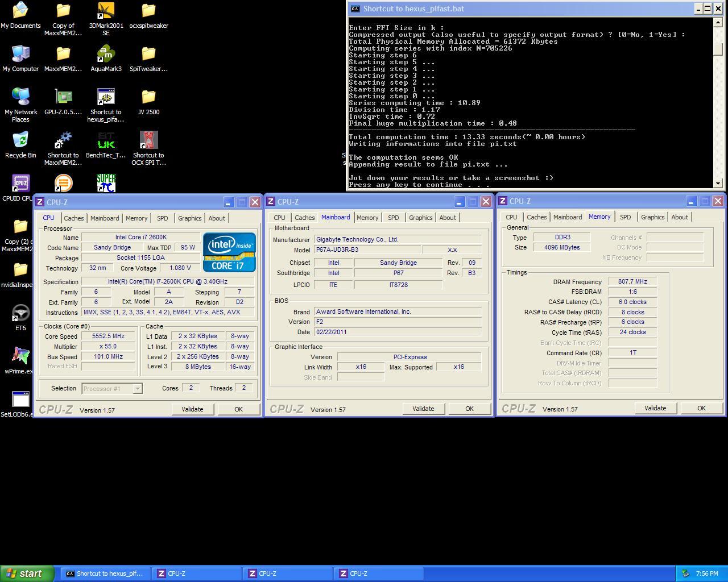Viewport: 728px width, 582px height.
Task: Click the Command Rate 1T value
Action: click(632, 353)
